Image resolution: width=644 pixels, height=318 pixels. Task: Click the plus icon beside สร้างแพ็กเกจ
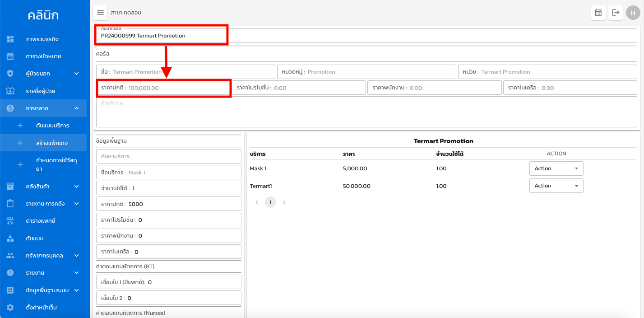20,143
